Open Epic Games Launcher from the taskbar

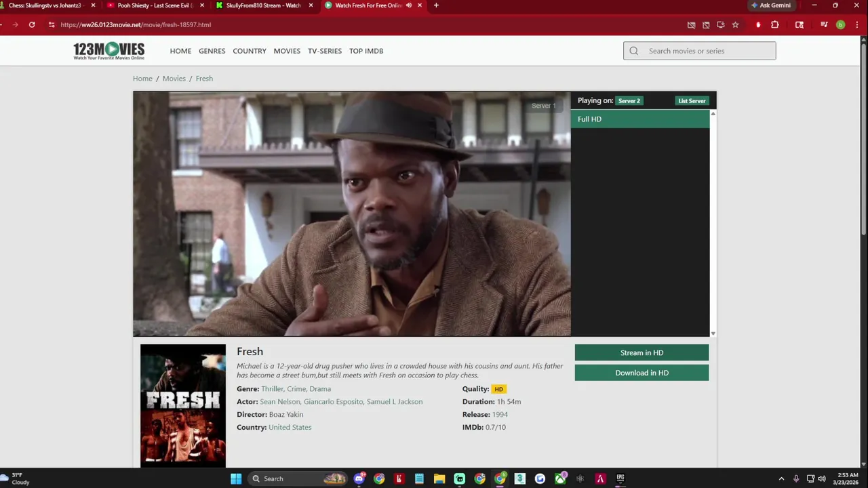point(620,479)
